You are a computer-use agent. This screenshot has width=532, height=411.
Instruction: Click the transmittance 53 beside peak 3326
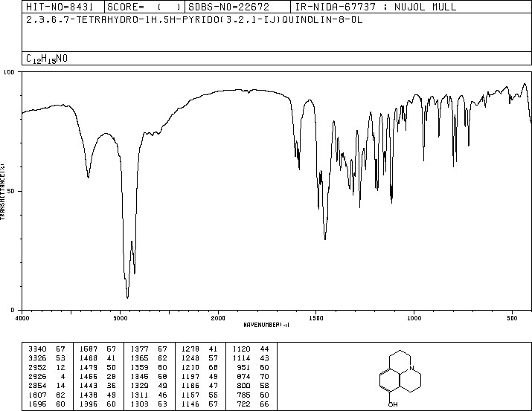pos(60,358)
